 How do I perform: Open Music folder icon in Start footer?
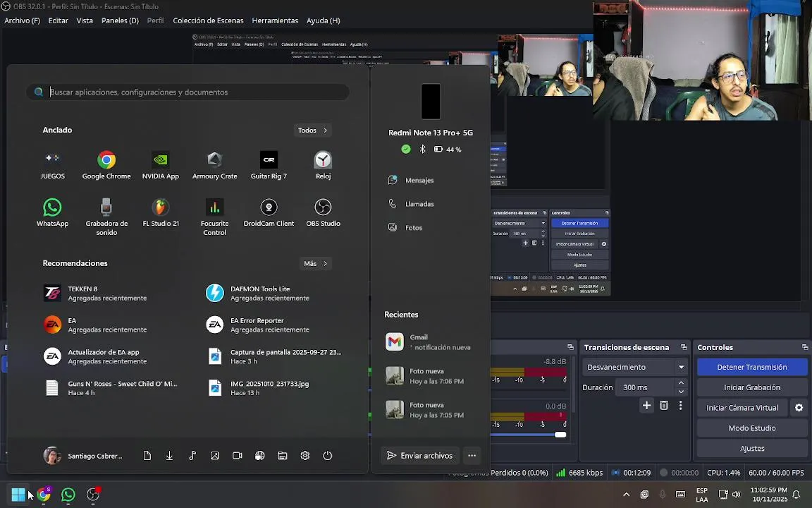(x=192, y=456)
